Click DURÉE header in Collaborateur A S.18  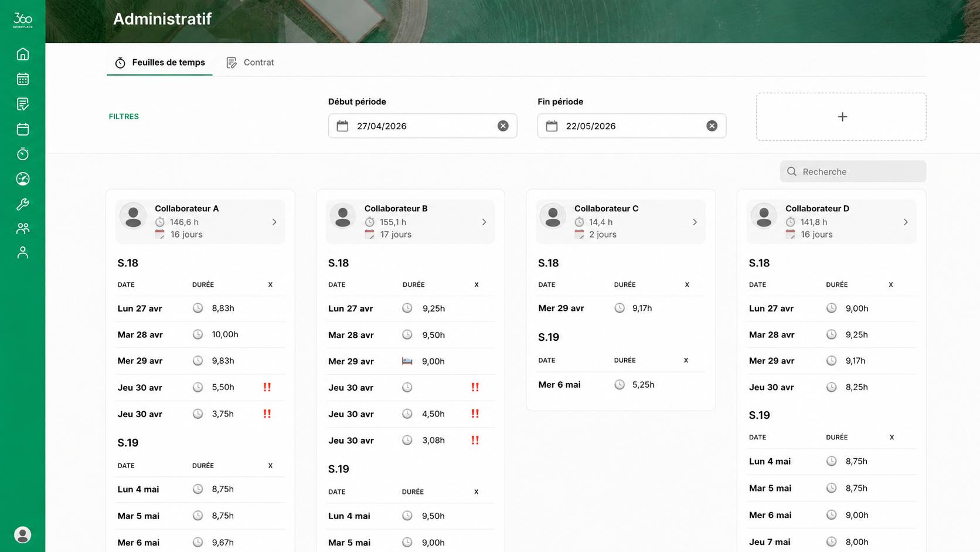coord(203,285)
